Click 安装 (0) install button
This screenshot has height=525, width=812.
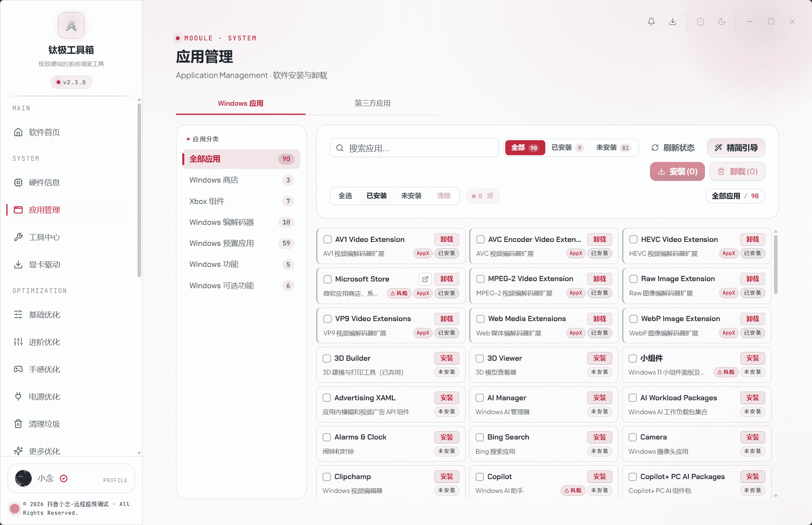[x=677, y=171]
